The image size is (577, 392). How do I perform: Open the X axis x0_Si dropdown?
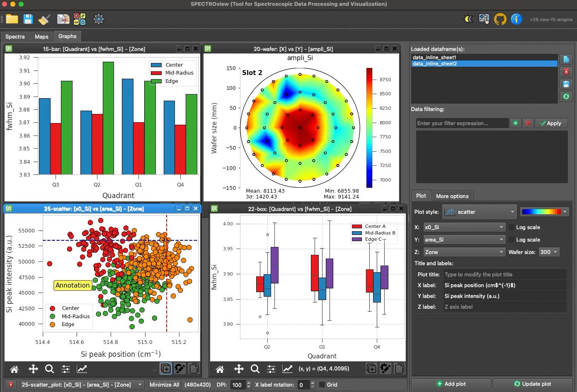[464, 227]
